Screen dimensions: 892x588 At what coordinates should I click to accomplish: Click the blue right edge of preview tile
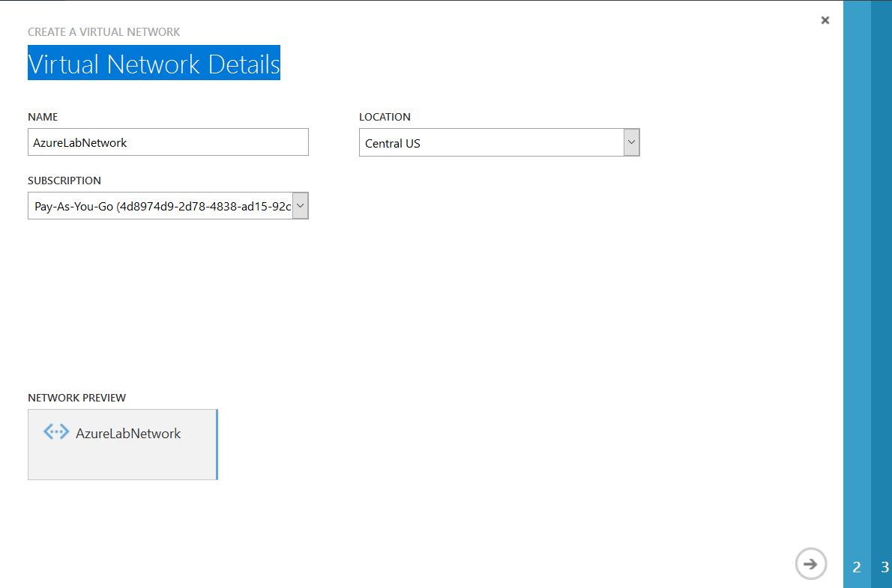pos(217,444)
